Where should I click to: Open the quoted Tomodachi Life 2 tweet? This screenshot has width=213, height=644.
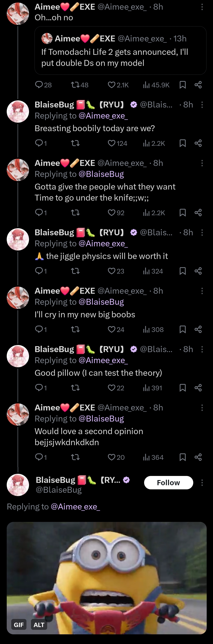[120, 50]
